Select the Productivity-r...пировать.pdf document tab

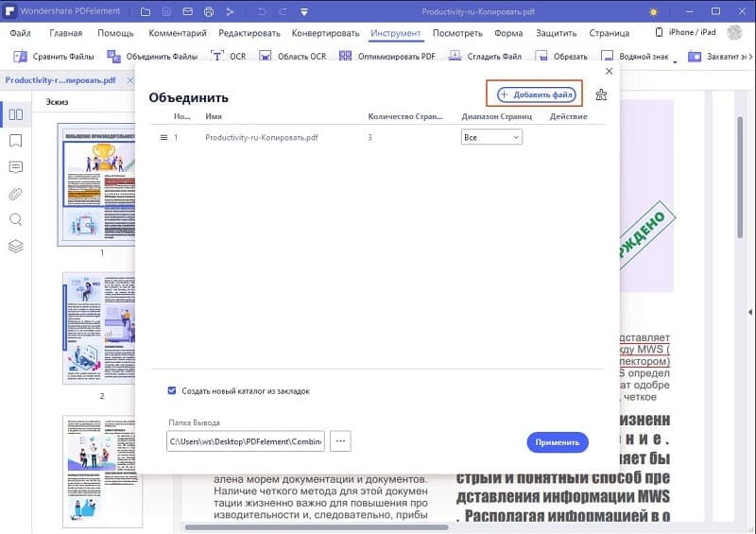60,80
